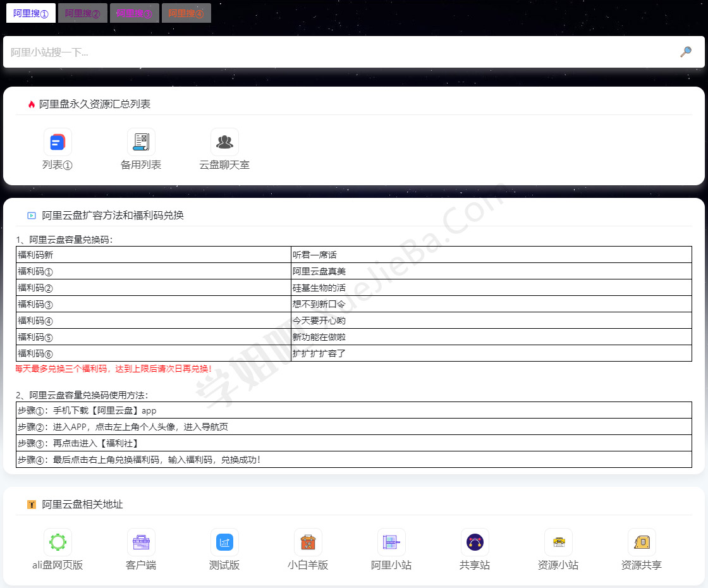Click the magnifier search icon
Viewport: 708px width, 588px height.
pos(685,51)
